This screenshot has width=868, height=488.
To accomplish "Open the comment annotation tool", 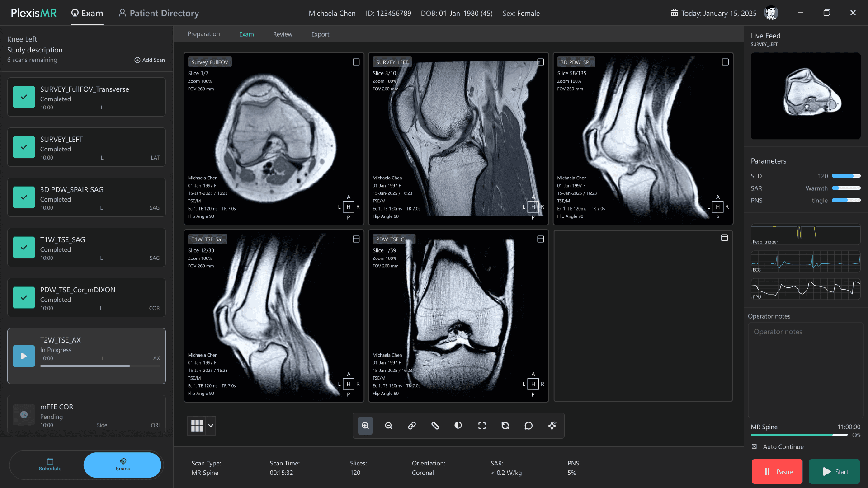I will click(528, 426).
